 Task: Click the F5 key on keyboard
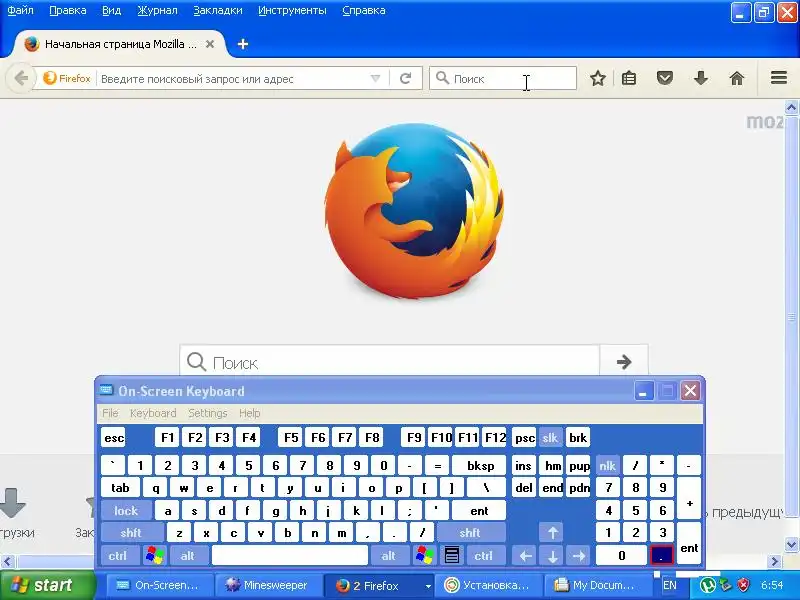point(291,438)
